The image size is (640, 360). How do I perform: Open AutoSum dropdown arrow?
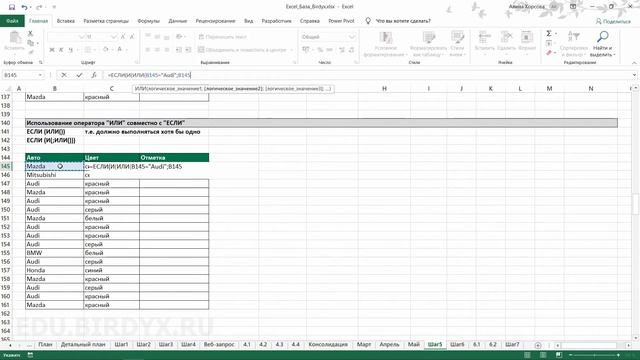coord(556,34)
